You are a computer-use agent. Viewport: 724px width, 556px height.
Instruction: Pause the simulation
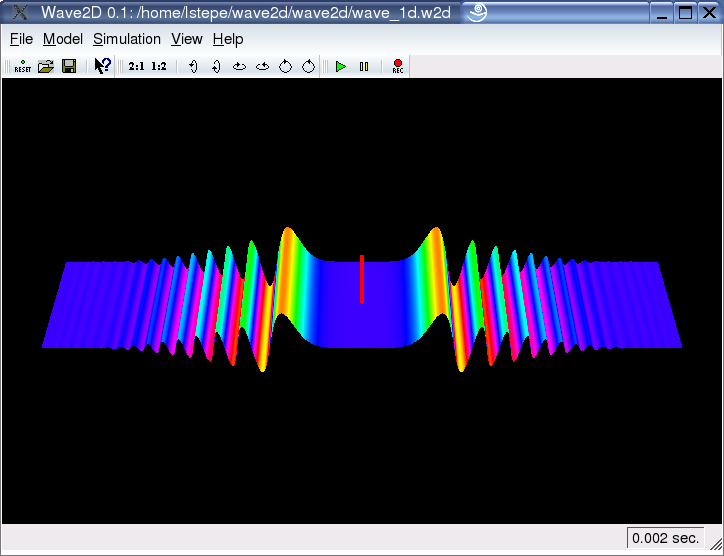364,67
